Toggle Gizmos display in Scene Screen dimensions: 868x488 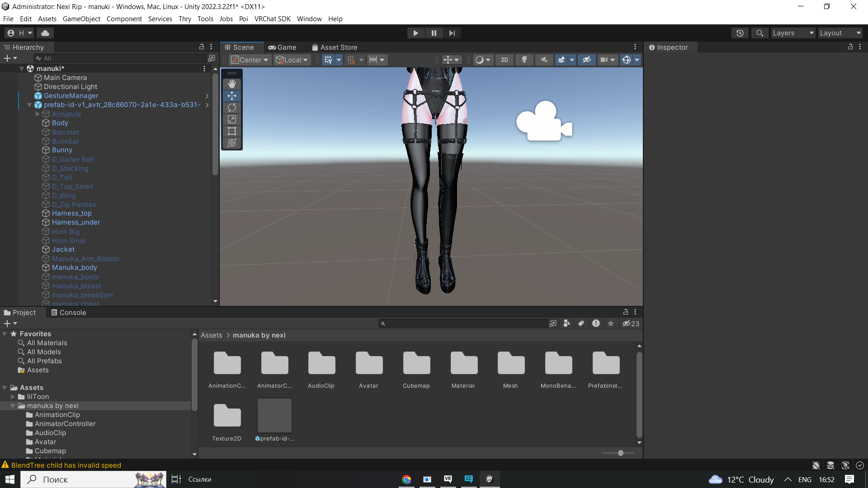tap(627, 60)
